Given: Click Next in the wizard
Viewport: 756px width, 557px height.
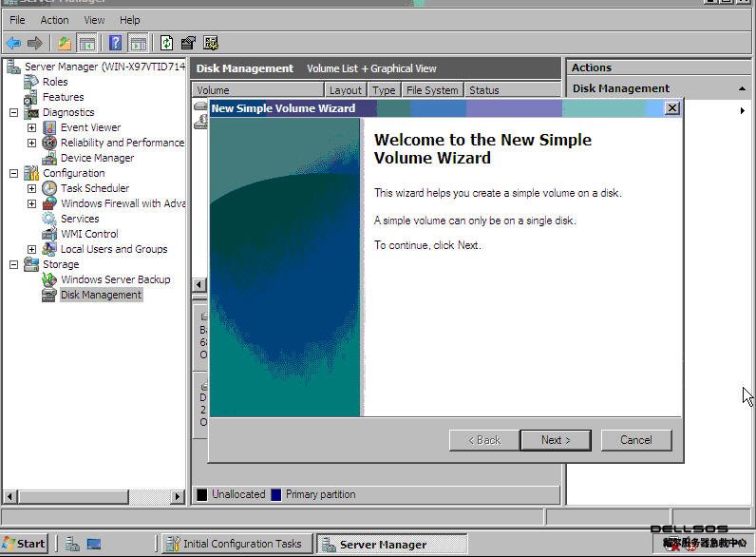Looking at the screenshot, I should pyautogui.click(x=556, y=440).
